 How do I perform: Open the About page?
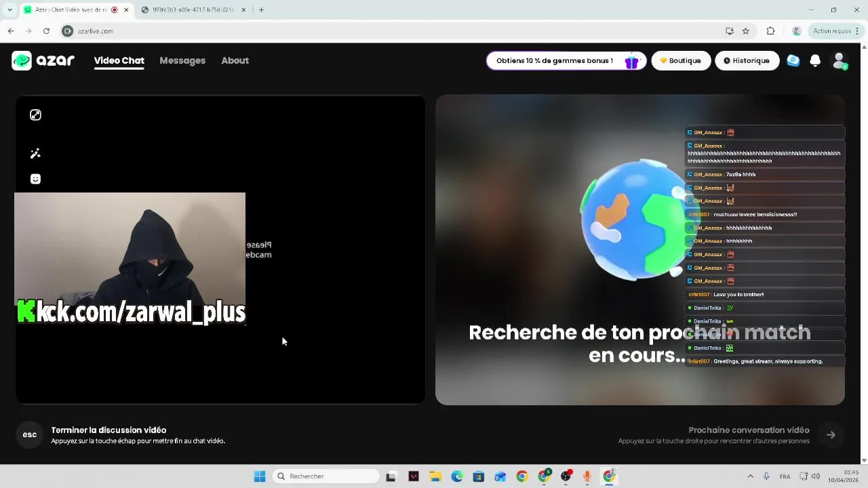click(235, 60)
